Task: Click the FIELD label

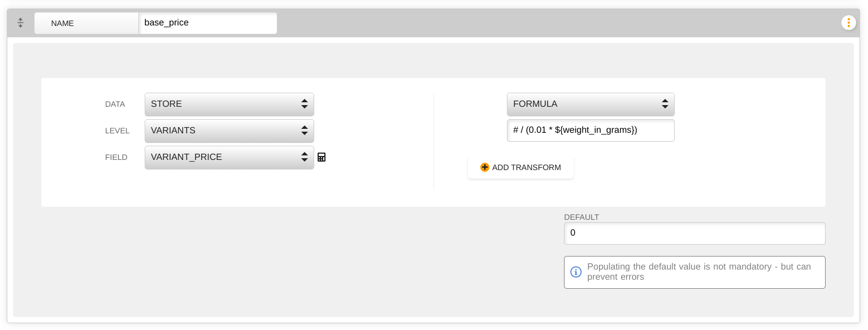Action: click(116, 157)
